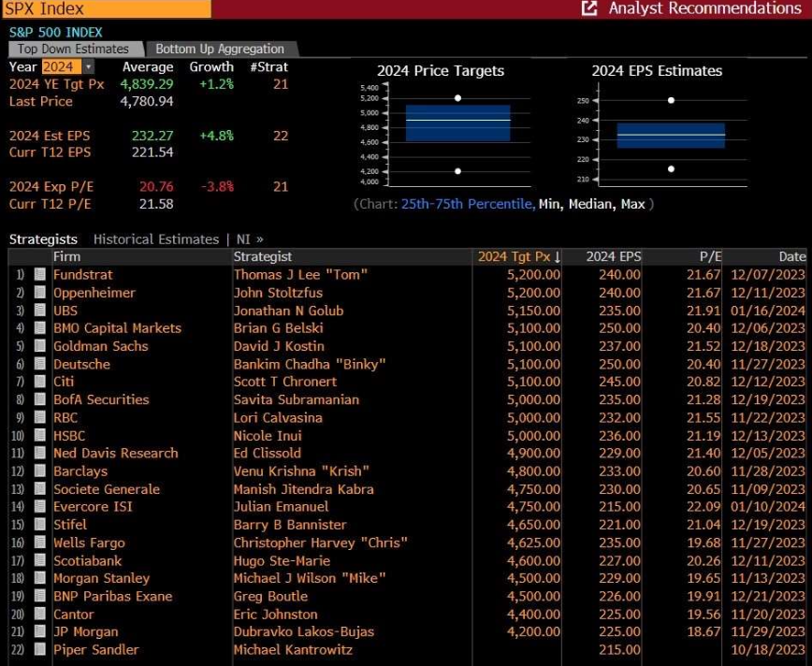Select strategist Savita Subramanian
Viewport: 812px width, 666px height.
coord(297,399)
